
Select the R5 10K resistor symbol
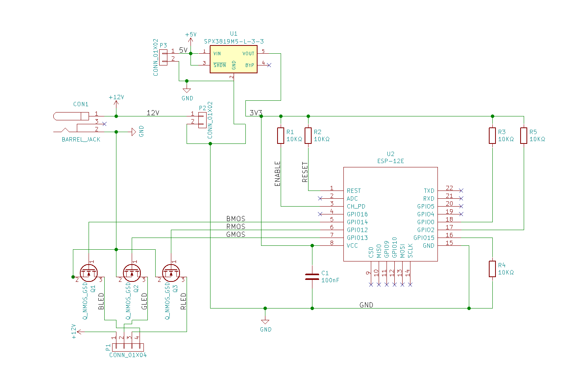tap(524, 135)
